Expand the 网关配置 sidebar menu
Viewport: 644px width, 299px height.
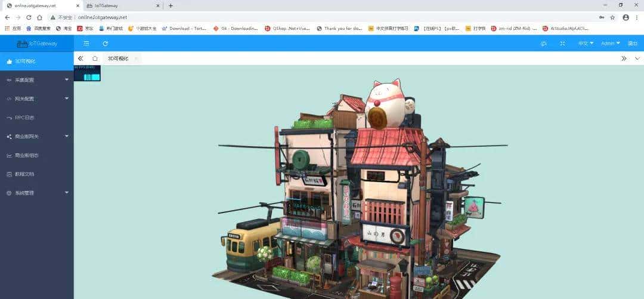[x=37, y=98]
